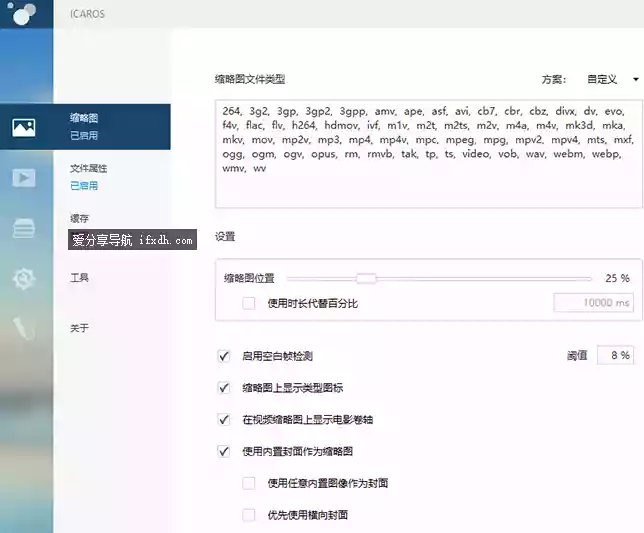Click the 10000 ms duration field
644x533 pixels.
click(x=593, y=303)
